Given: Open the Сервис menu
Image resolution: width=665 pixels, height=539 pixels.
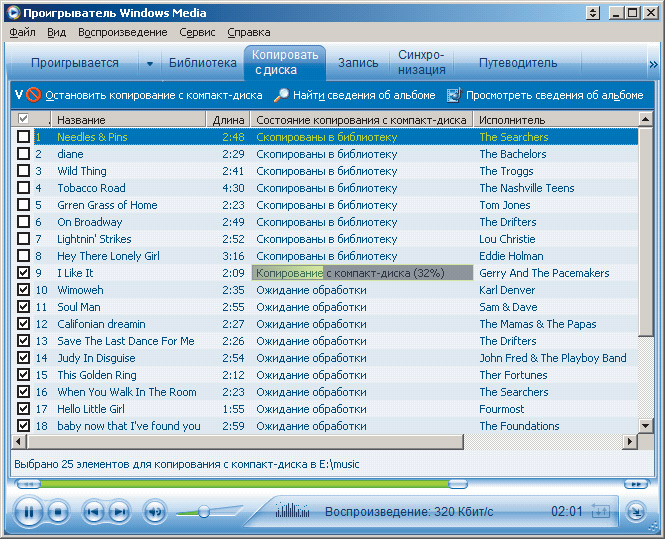Looking at the screenshot, I should pos(197,32).
